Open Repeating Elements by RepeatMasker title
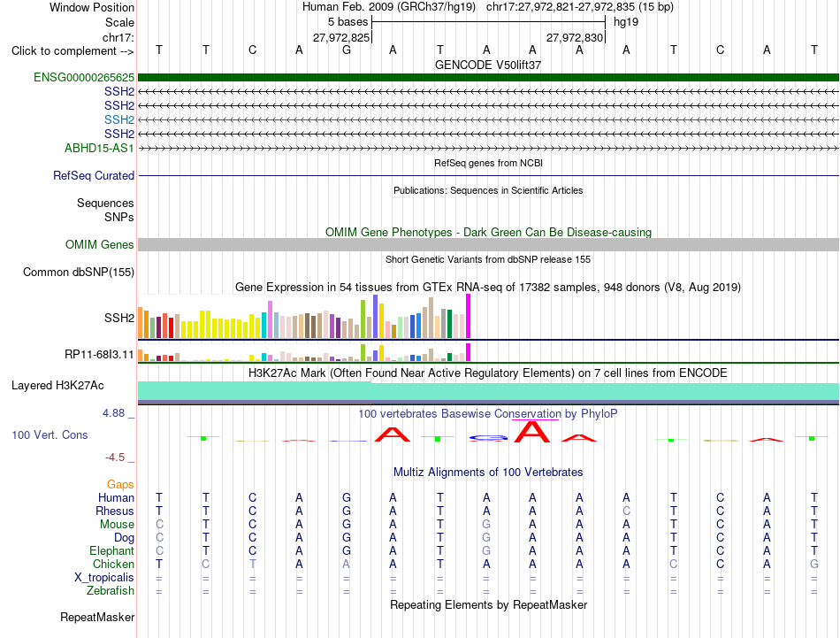 pos(488,604)
